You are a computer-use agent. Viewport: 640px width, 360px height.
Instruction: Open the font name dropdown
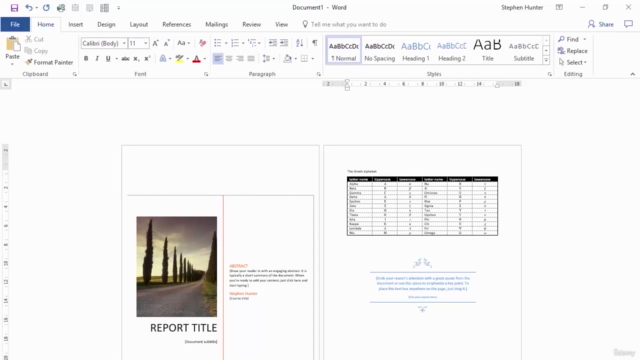pos(124,43)
